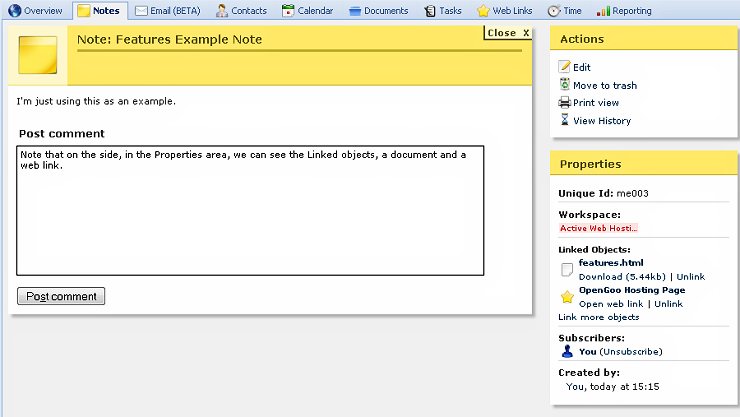Click the recycle icon beside Move to trash
740x417 pixels.
pos(564,84)
